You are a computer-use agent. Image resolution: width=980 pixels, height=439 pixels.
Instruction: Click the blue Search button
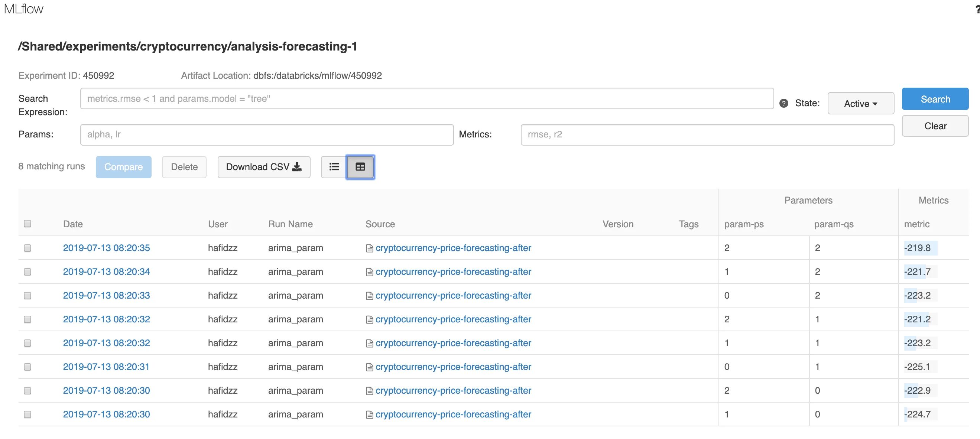coord(935,99)
